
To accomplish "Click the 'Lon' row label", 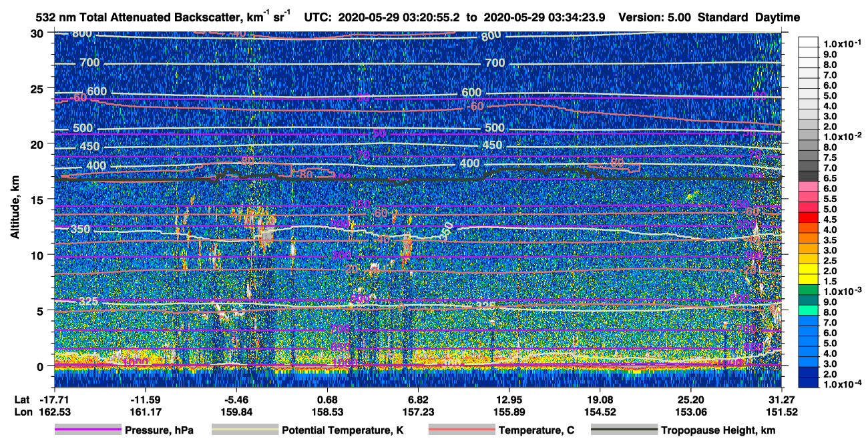I will tap(23, 412).
